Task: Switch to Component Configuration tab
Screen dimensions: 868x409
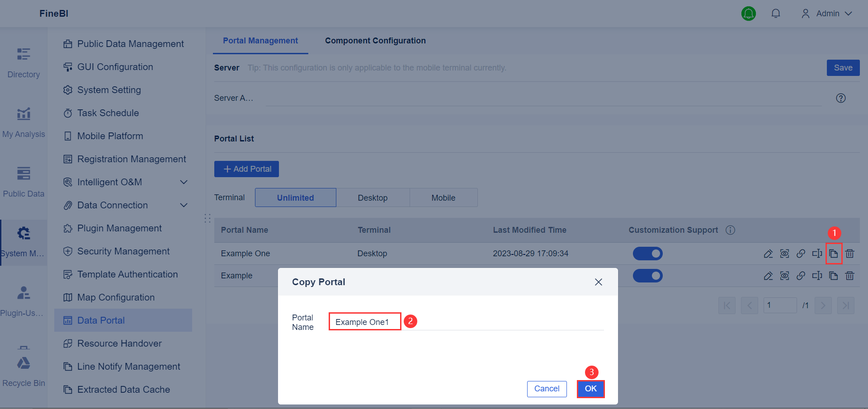Action: (375, 41)
